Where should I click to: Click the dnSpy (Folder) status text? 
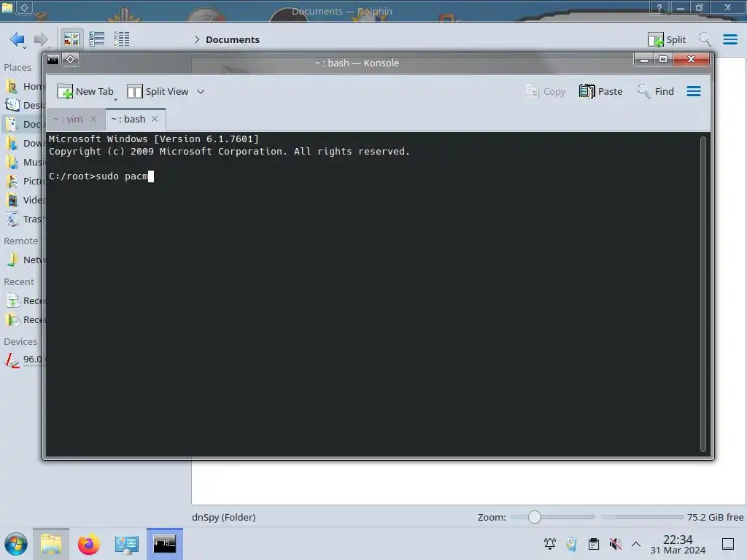point(223,517)
